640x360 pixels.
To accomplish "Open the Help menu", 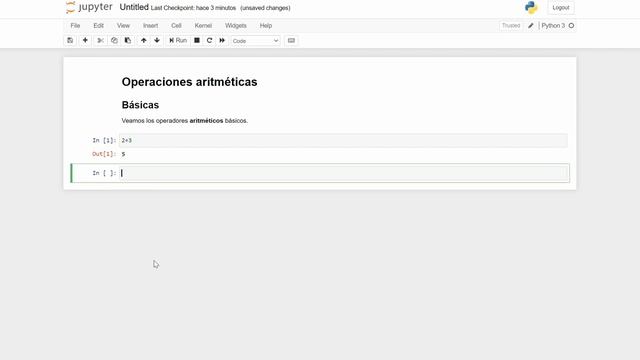I will pos(266,25).
